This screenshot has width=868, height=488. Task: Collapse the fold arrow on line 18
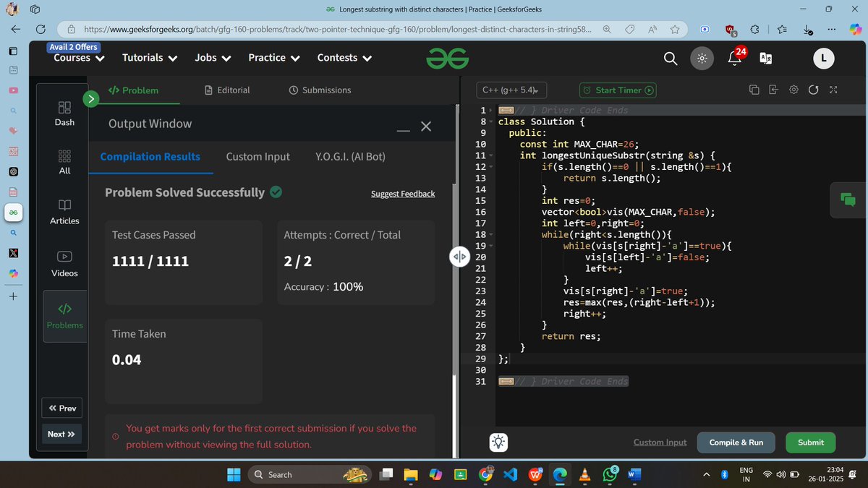point(491,234)
